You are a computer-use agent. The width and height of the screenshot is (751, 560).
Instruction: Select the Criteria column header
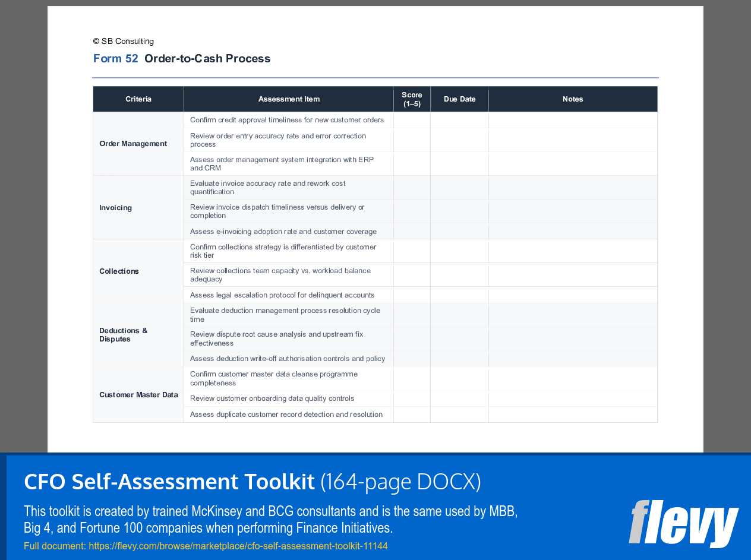click(138, 99)
